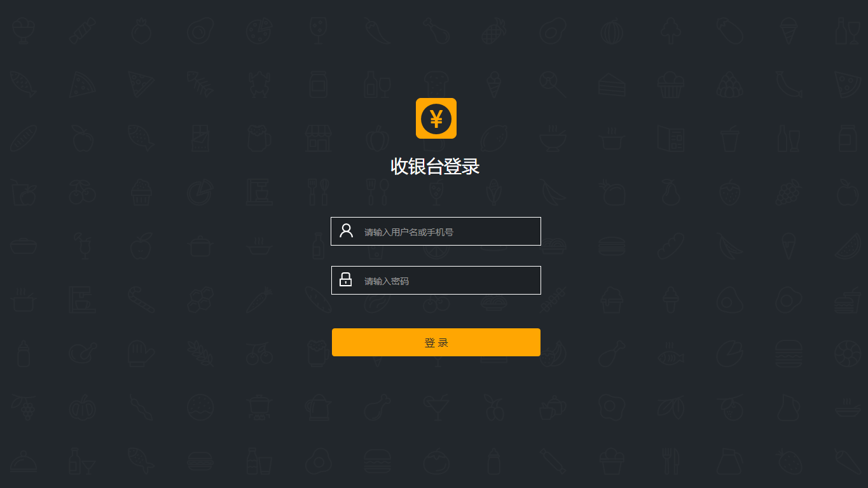The image size is (868, 488).
Task: Click the oven mitt background icon
Action: point(141,354)
